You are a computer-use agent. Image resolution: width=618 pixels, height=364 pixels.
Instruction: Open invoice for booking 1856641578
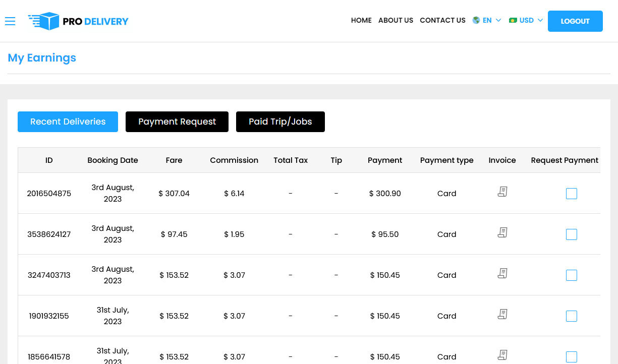(x=502, y=355)
